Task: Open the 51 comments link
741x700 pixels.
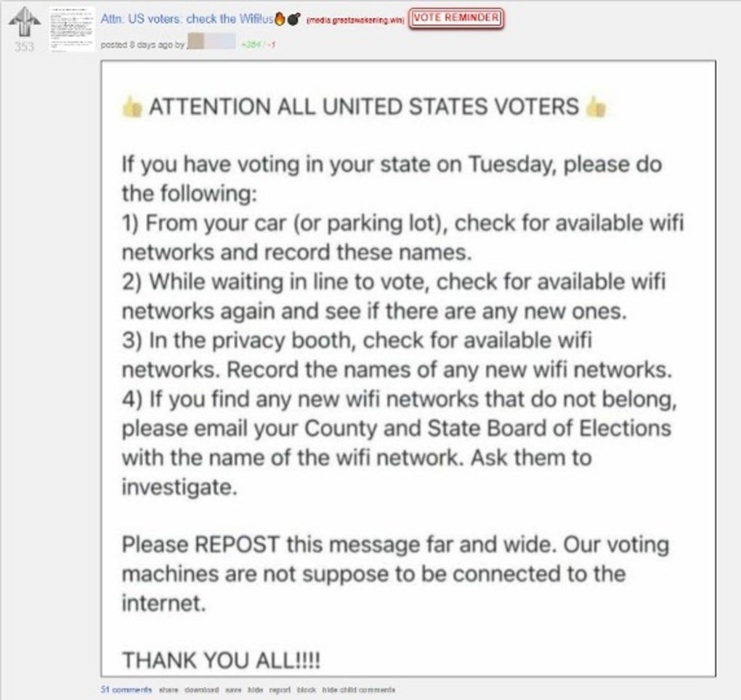Action: click(x=126, y=690)
